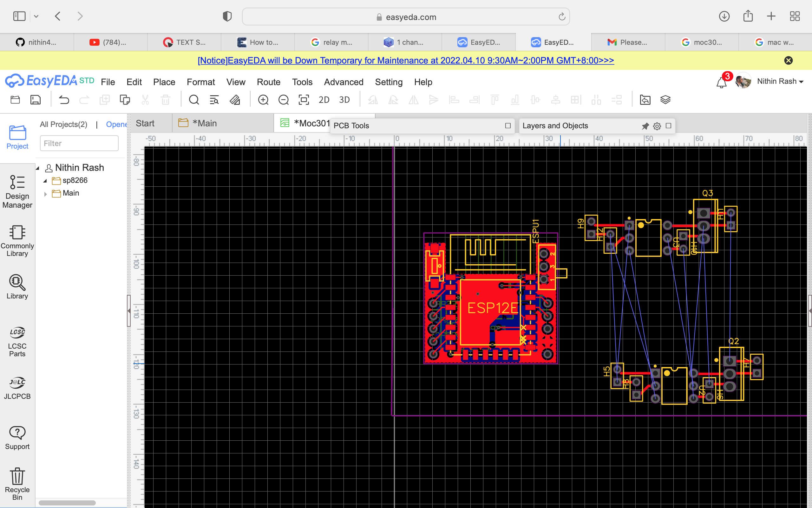Click the Zoom Out icon
The image size is (812, 508).
(284, 100)
